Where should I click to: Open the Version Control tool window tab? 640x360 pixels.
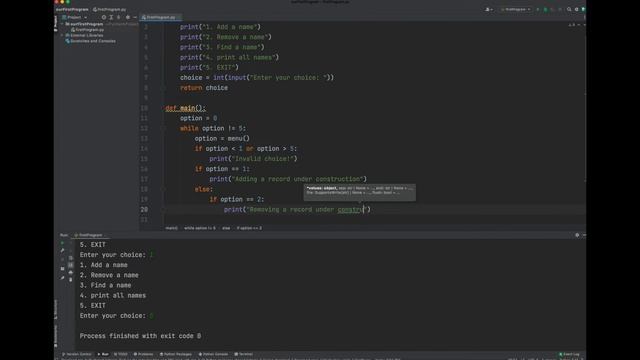tap(77, 354)
